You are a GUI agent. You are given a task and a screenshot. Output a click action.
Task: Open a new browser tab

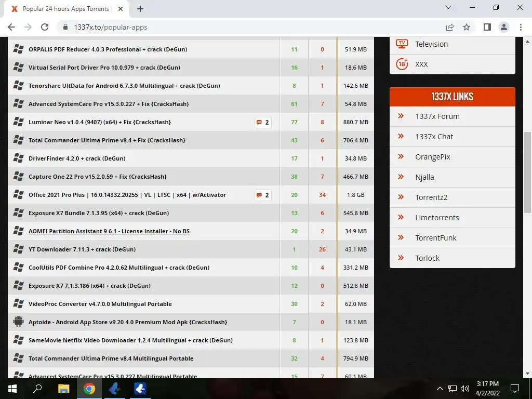140,9
